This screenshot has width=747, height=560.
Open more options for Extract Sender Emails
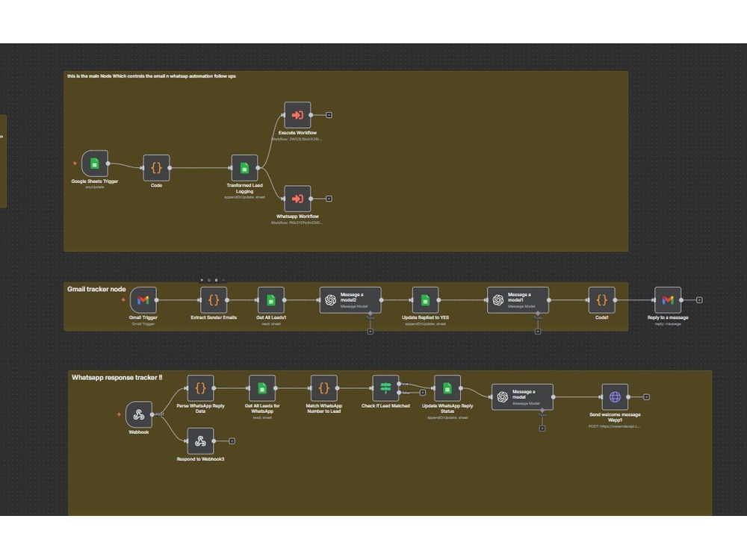click(x=223, y=280)
